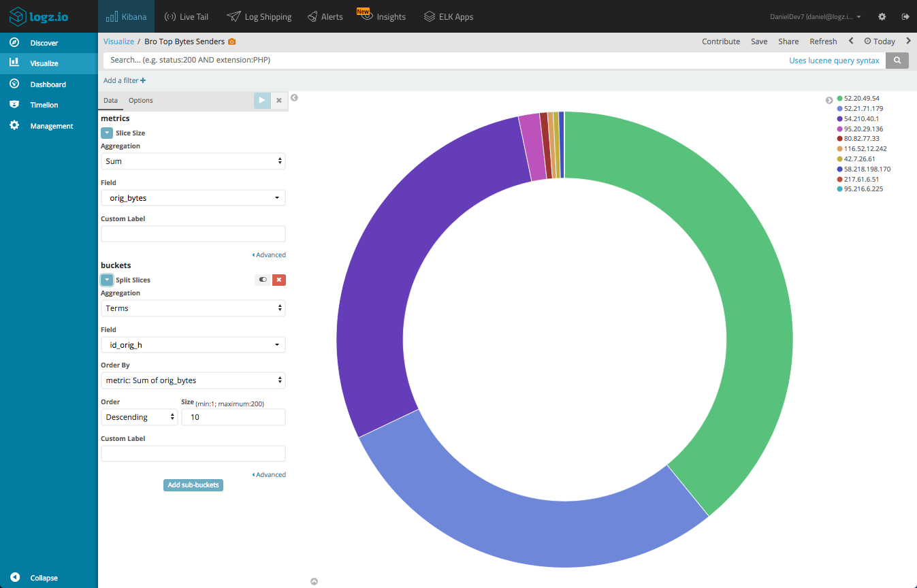Viewport: 917px width, 588px height.
Task: Switch to the Data tab
Action: click(x=110, y=101)
